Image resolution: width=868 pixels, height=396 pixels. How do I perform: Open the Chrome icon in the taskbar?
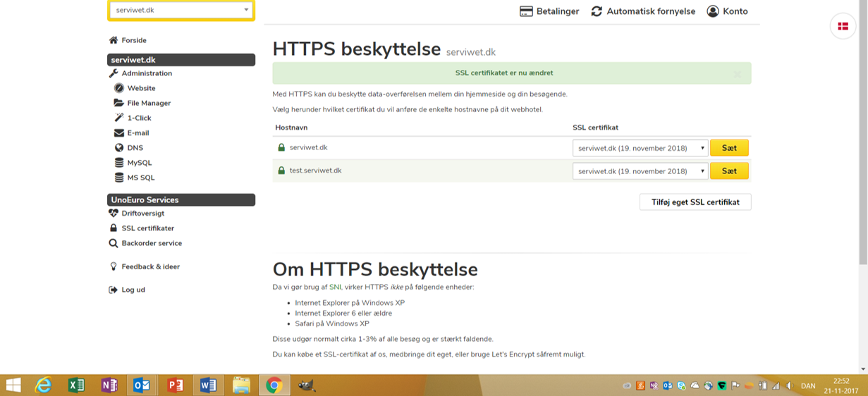click(x=274, y=385)
